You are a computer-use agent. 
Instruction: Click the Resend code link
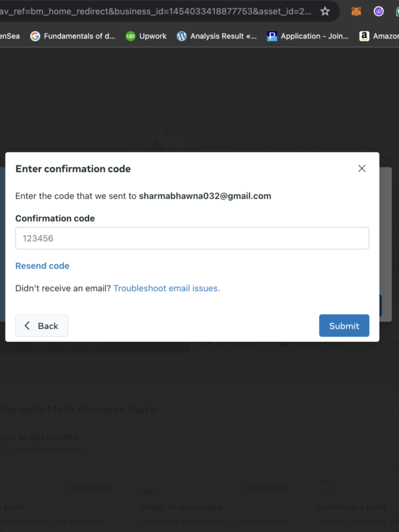click(42, 266)
